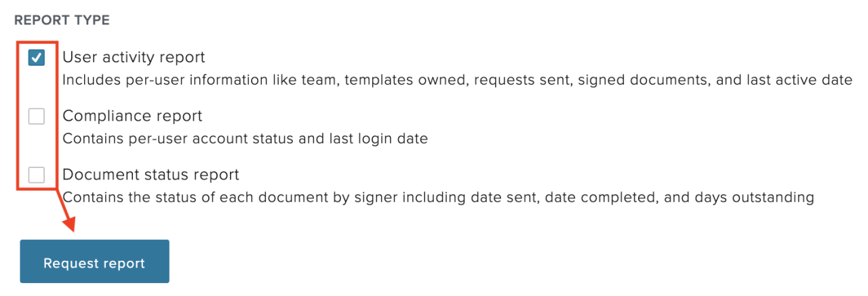The height and width of the screenshot is (296, 868).
Task: Choose the "Document status report" label
Action: click(x=151, y=175)
